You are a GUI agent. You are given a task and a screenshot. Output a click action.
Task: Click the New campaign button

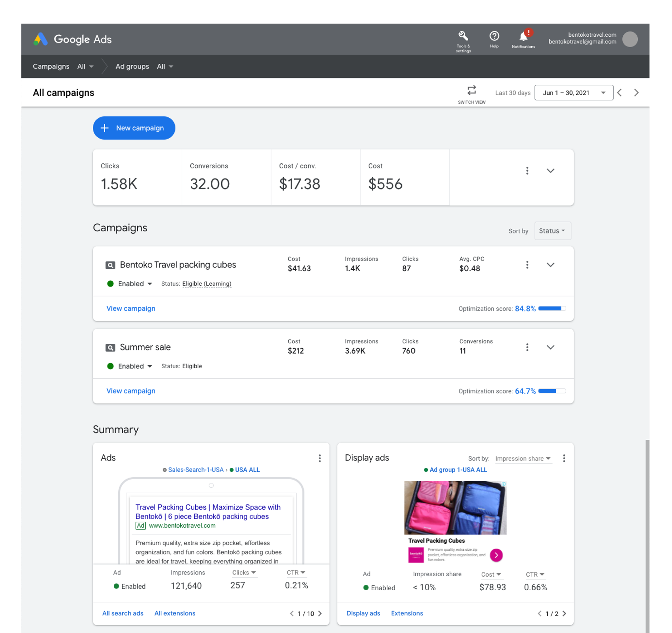tap(134, 128)
